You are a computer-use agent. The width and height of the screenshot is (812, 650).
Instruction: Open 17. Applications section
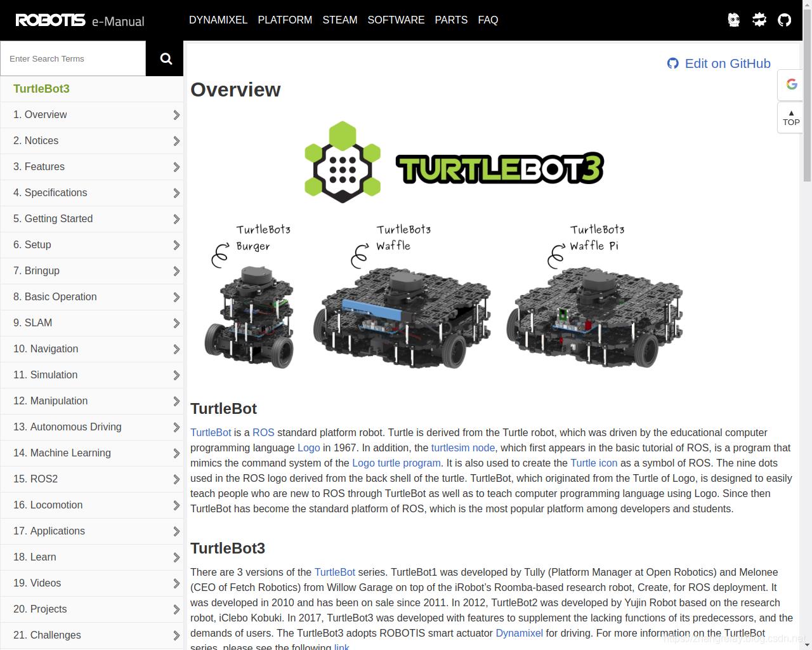tap(92, 531)
